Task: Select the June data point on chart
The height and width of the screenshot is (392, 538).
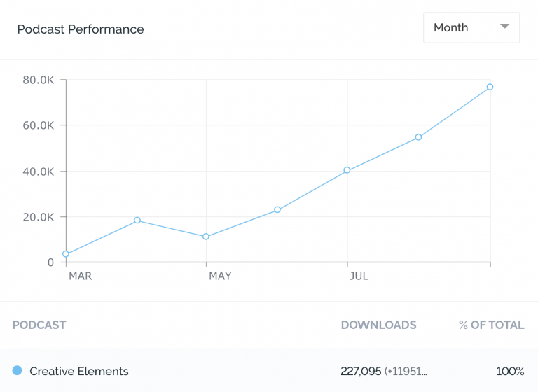Action: tap(277, 209)
